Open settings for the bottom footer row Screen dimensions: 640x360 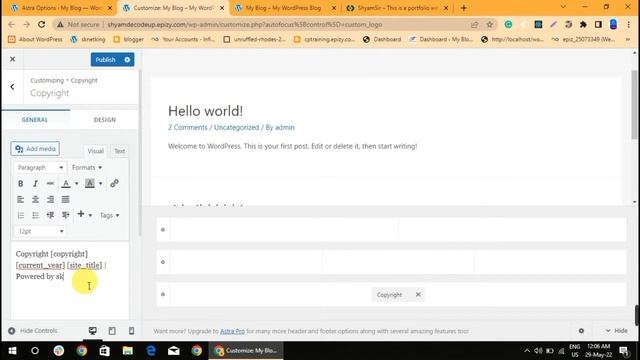click(x=163, y=294)
